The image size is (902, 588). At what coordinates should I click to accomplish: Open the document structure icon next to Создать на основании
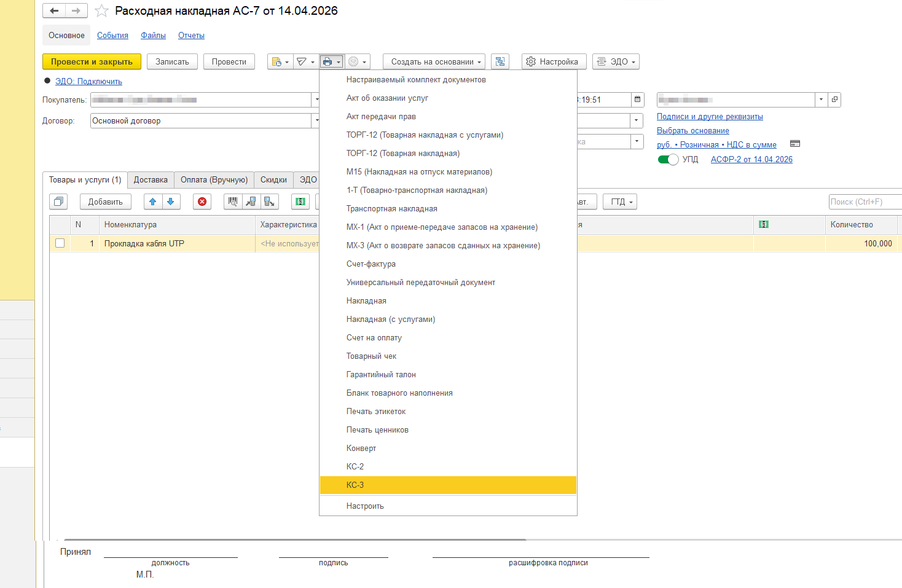[500, 61]
